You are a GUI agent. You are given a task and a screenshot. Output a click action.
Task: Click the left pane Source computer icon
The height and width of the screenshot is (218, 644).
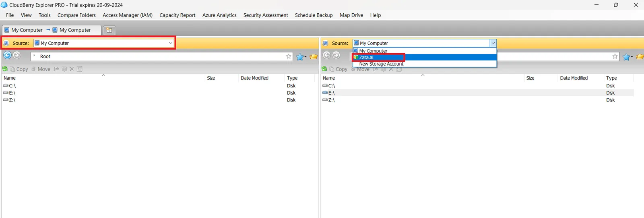[6, 43]
